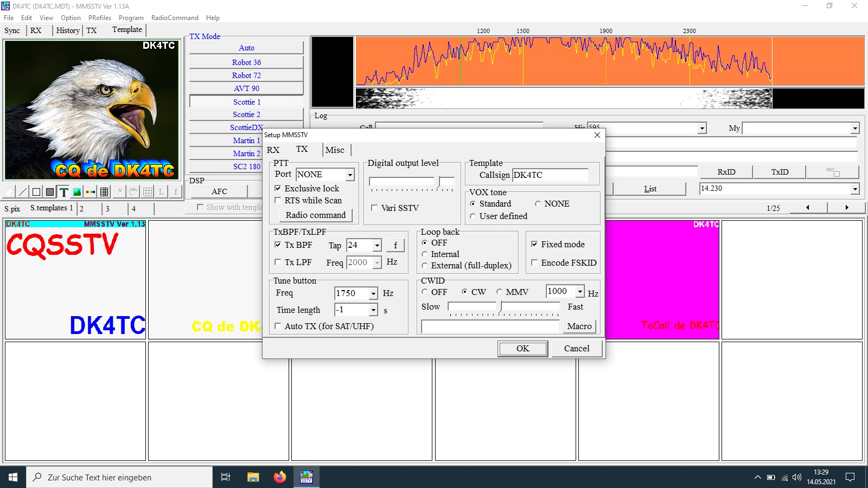The height and width of the screenshot is (488, 868).
Task: Open the My RSV dropdown
Action: [x=855, y=128]
